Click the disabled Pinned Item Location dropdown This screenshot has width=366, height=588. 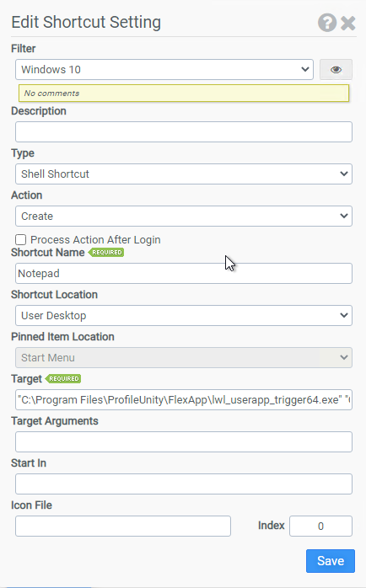(x=184, y=357)
